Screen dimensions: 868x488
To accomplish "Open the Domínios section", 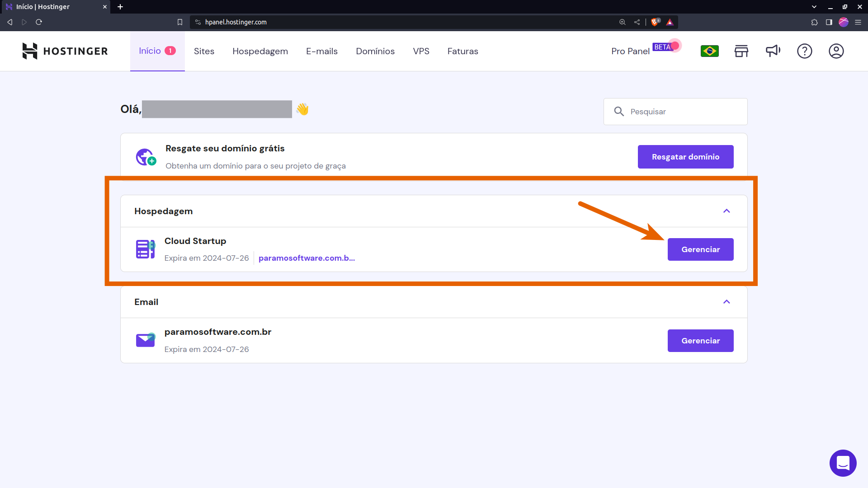I will (x=375, y=51).
